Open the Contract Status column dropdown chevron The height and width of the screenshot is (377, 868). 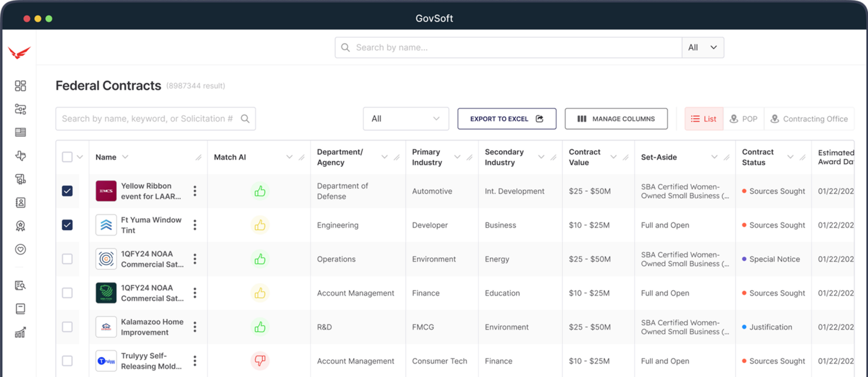[791, 157]
